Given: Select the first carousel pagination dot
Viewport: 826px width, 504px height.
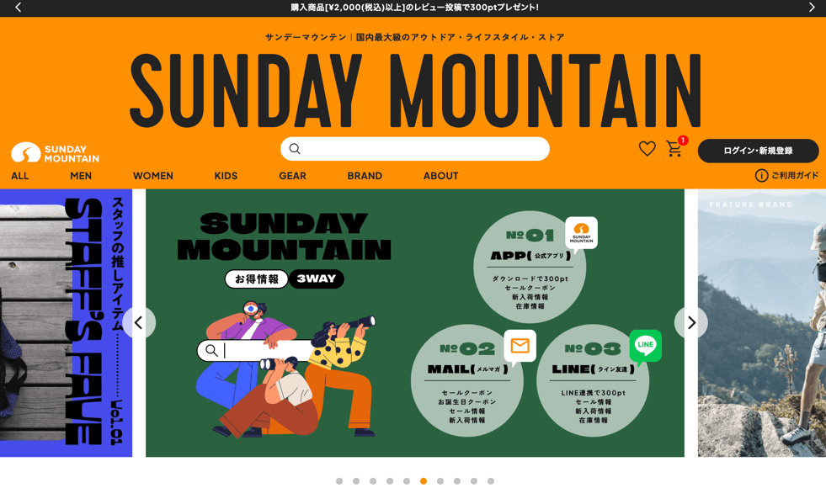Looking at the screenshot, I should [x=339, y=480].
